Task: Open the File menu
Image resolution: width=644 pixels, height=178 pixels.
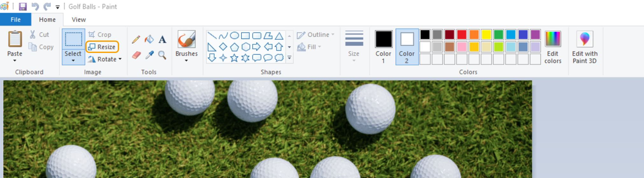Action: 16,19
